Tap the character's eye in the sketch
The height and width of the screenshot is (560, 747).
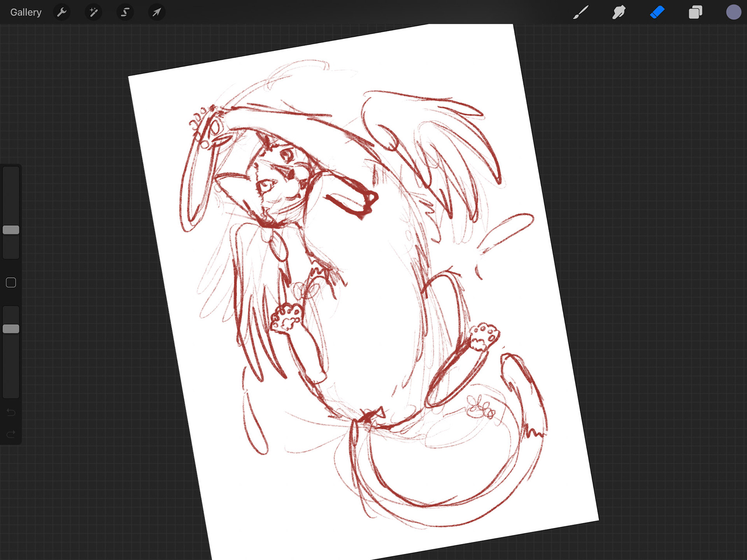[287, 156]
